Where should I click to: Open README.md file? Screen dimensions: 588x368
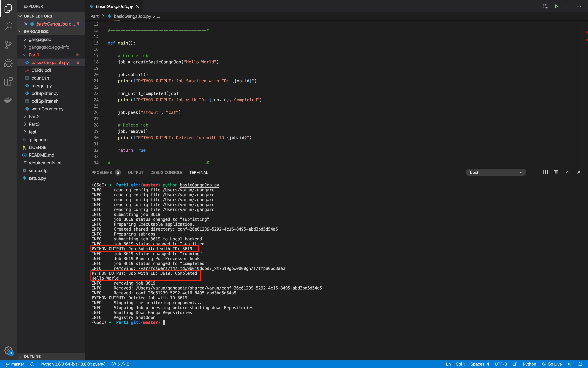(51, 155)
